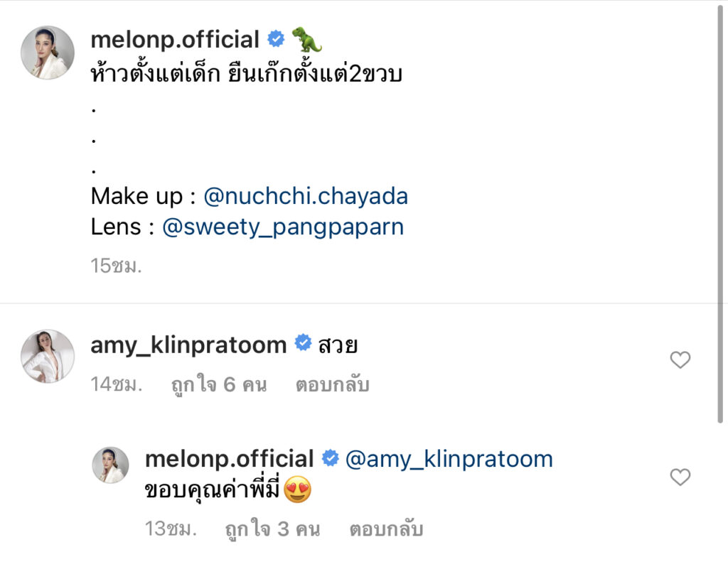View who liked via ถูกใจ 6 คน

[219, 385]
